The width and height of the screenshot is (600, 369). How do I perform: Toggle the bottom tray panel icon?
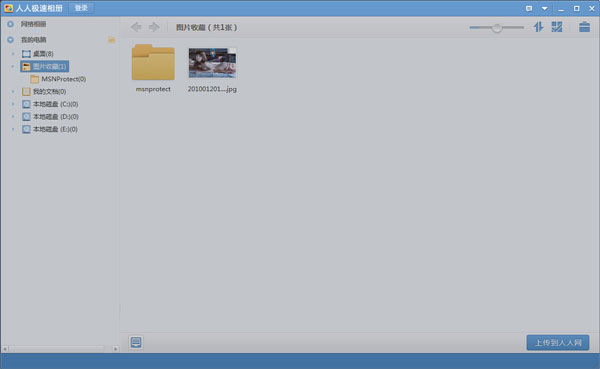coord(136,342)
